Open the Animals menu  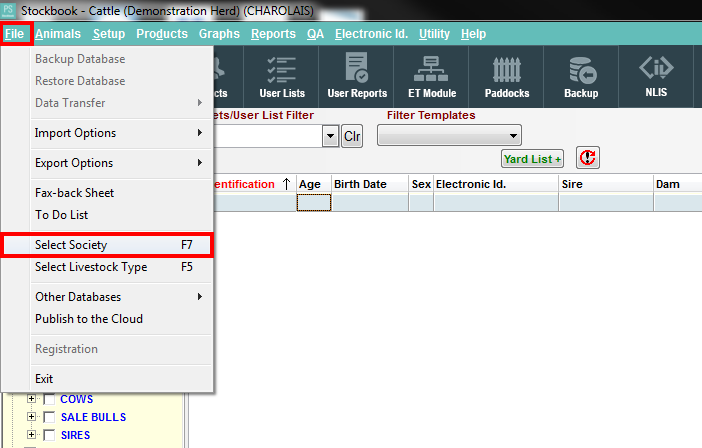pos(58,34)
